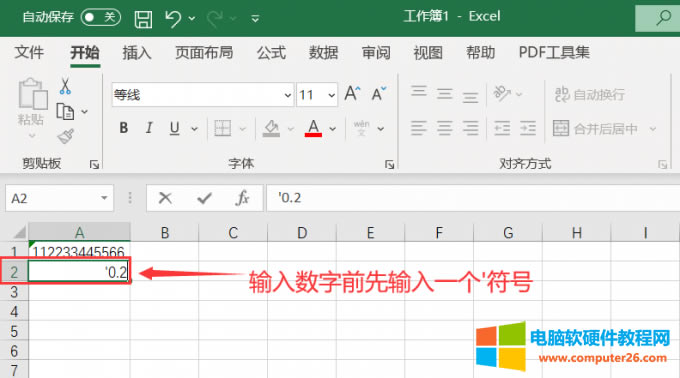Switch to the 页面布局 ribbon tab
This screenshot has height=378, width=680.
click(204, 52)
